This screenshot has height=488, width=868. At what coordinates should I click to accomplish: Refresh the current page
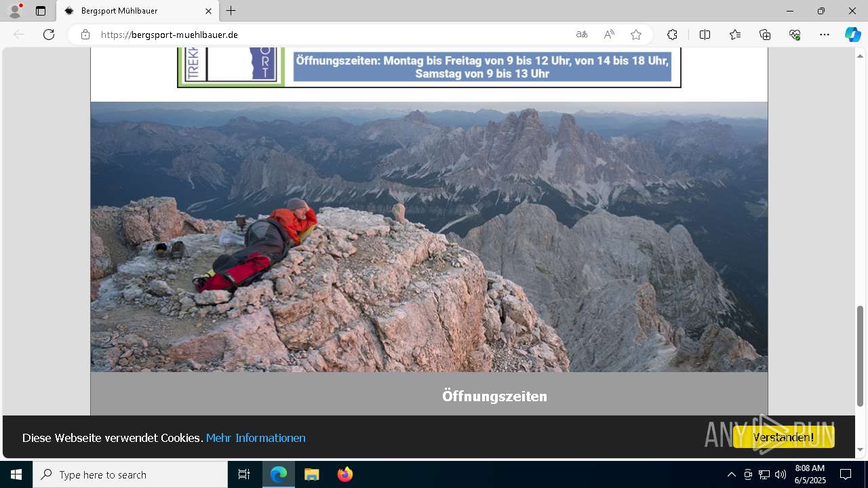click(x=49, y=35)
